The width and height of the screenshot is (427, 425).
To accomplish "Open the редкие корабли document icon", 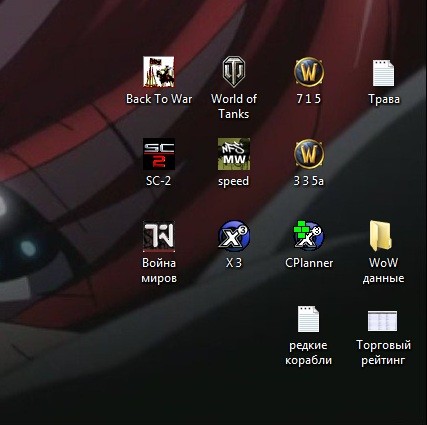I will (308, 319).
